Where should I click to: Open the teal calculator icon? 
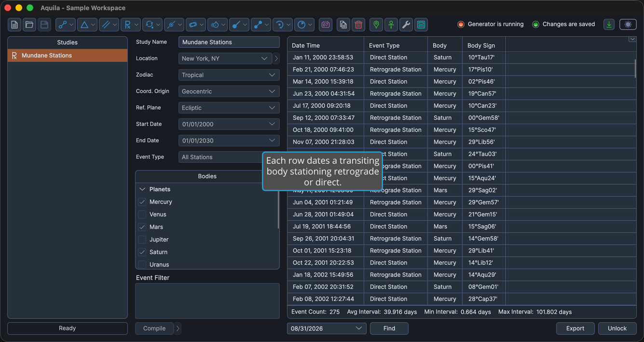point(421,25)
